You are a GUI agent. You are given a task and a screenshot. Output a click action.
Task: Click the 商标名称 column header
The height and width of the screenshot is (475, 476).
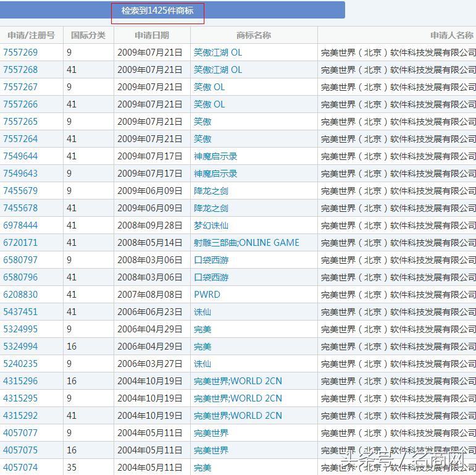[254, 36]
